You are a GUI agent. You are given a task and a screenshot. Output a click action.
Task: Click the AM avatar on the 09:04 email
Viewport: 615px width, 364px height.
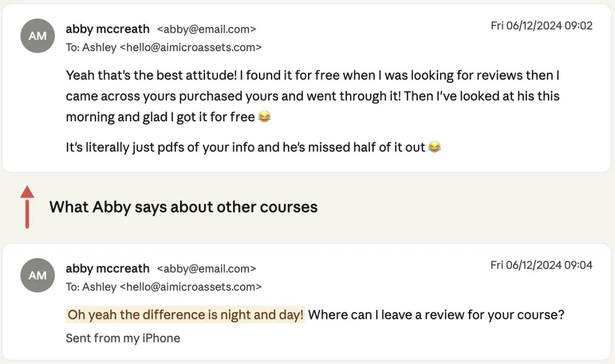coord(37,275)
